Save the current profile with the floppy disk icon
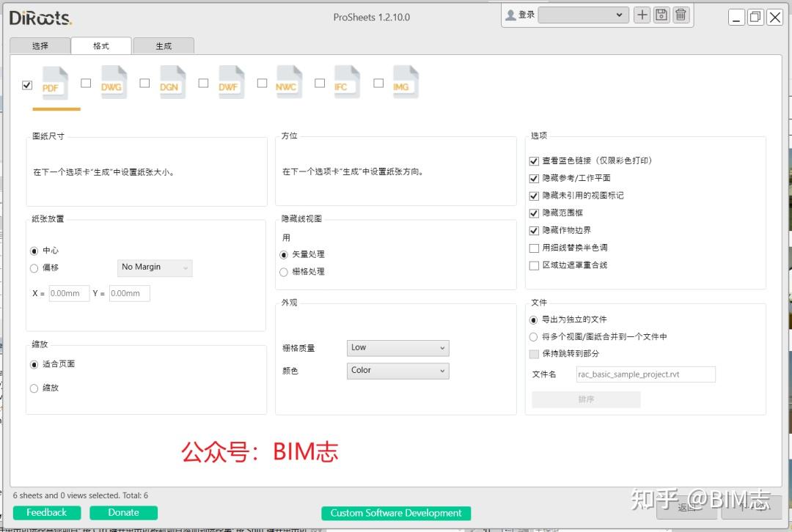This screenshot has height=532, width=792. pyautogui.click(x=661, y=15)
